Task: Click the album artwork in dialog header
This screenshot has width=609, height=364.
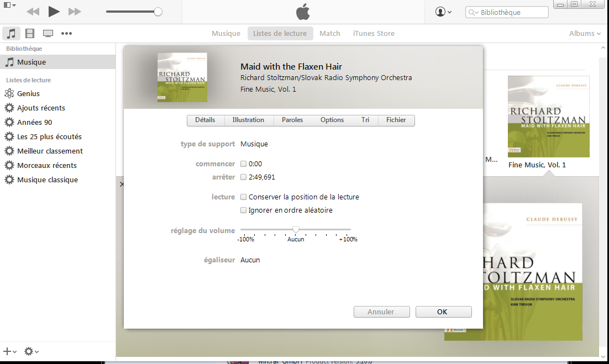Action: (182, 77)
